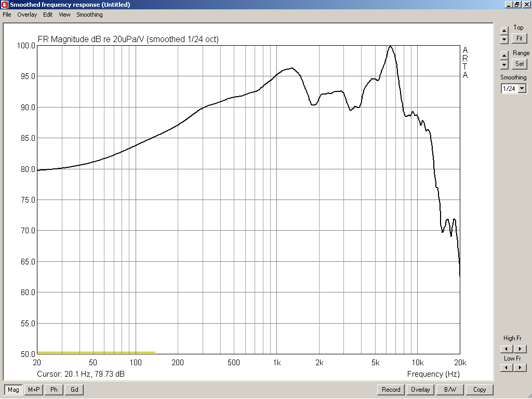Minimize the window
Image resolution: width=532 pixels, height=399 pixels.
click(509, 4)
